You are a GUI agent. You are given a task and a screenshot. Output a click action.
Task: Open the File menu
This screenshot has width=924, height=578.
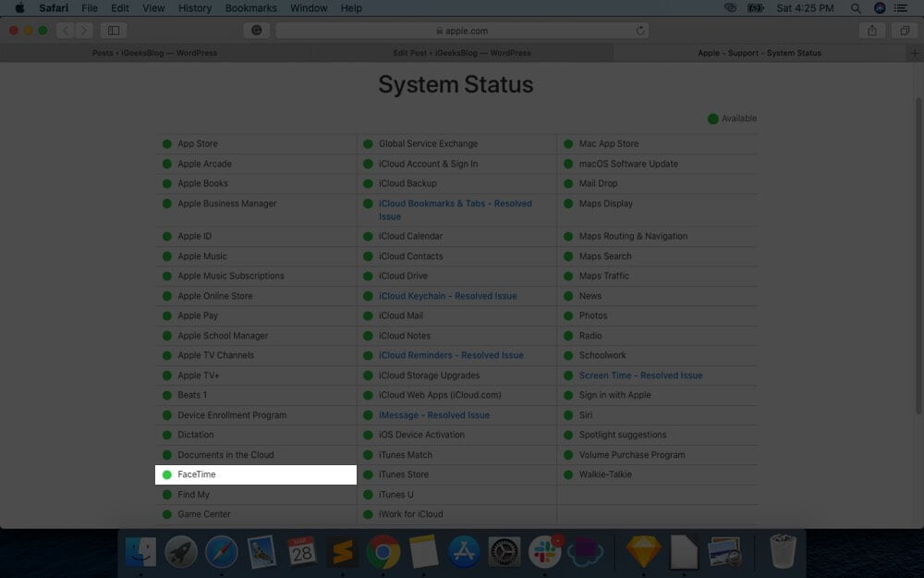[90, 8]
